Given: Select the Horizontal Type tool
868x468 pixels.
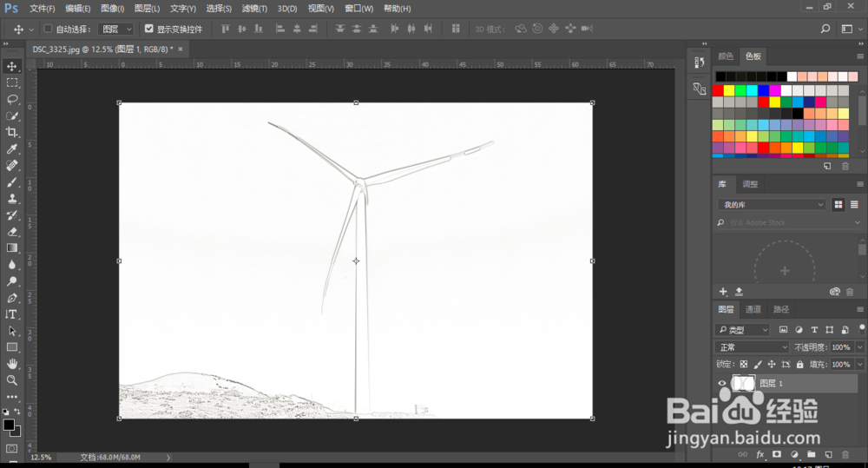Looking at the screenshot, I should [x=11, y=314].
